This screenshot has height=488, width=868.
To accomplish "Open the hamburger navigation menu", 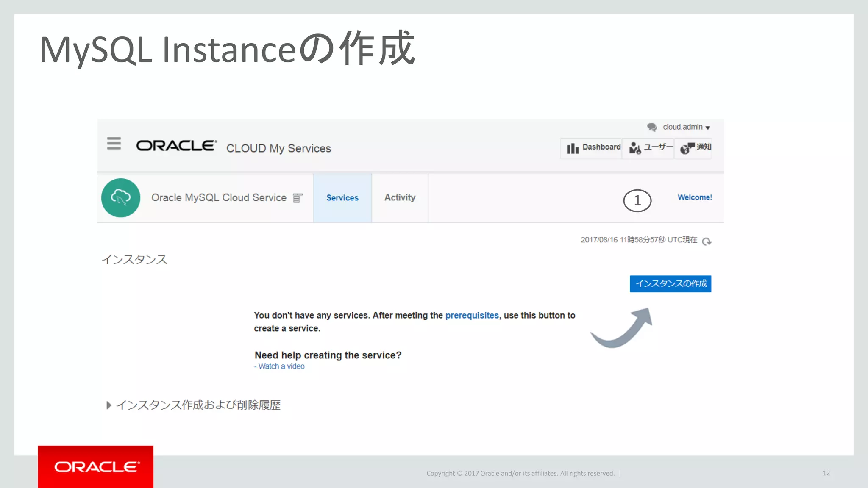I will click(114, 144).
